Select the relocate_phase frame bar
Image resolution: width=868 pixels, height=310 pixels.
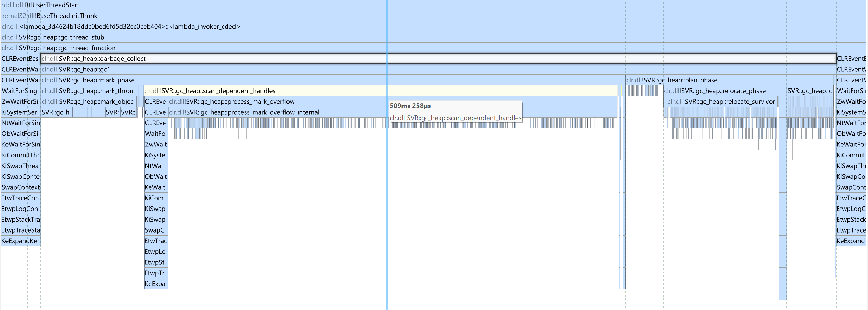pos(724,91)
